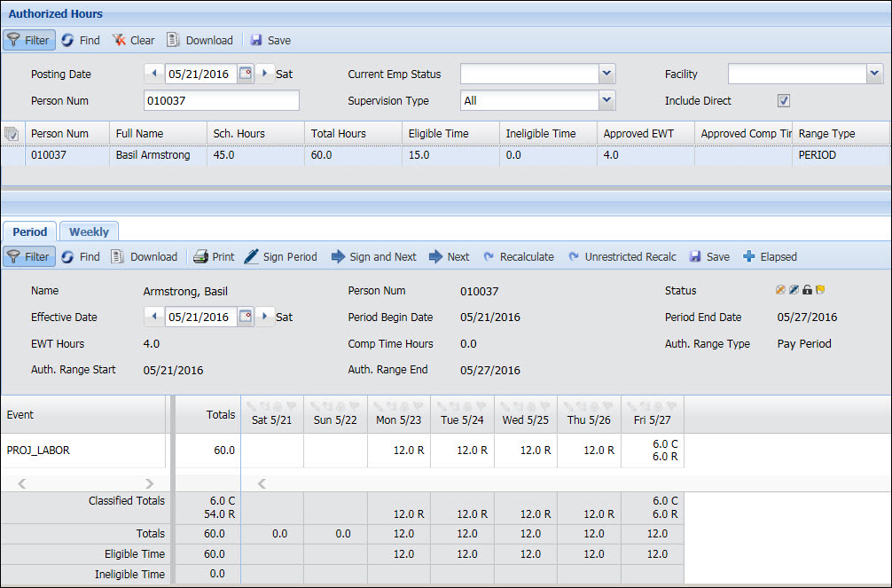Open the Posting Date calendar picker
The width and height of the screenshot is (892, 588).
246,74
